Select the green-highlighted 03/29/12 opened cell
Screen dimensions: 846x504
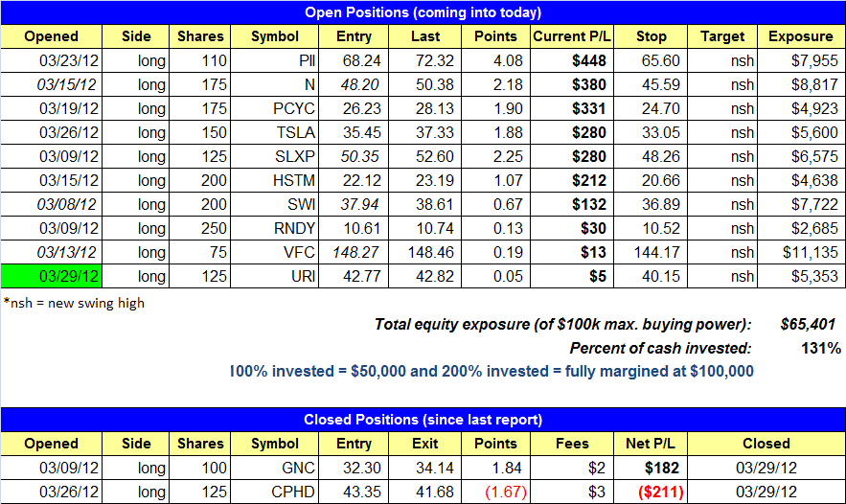click(52, 276)
